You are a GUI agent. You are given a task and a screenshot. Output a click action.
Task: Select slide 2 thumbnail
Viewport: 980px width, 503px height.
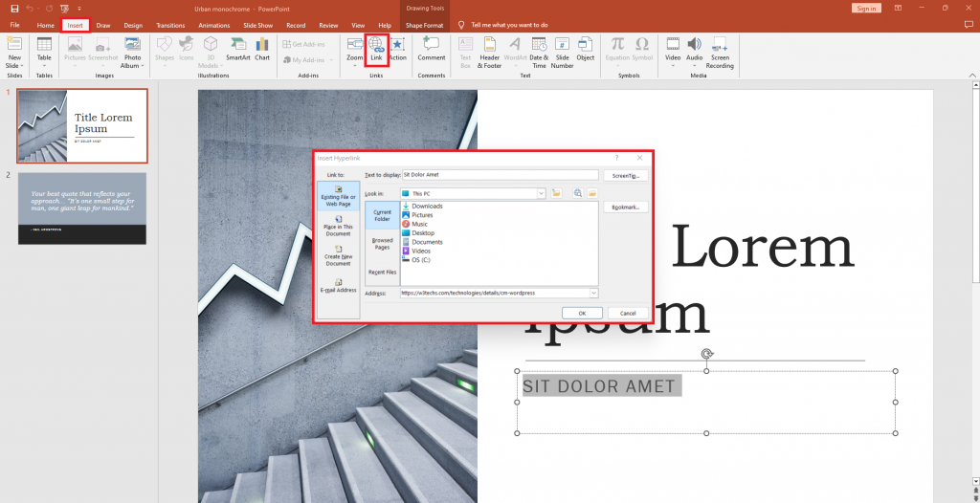(x=82, y=208)
